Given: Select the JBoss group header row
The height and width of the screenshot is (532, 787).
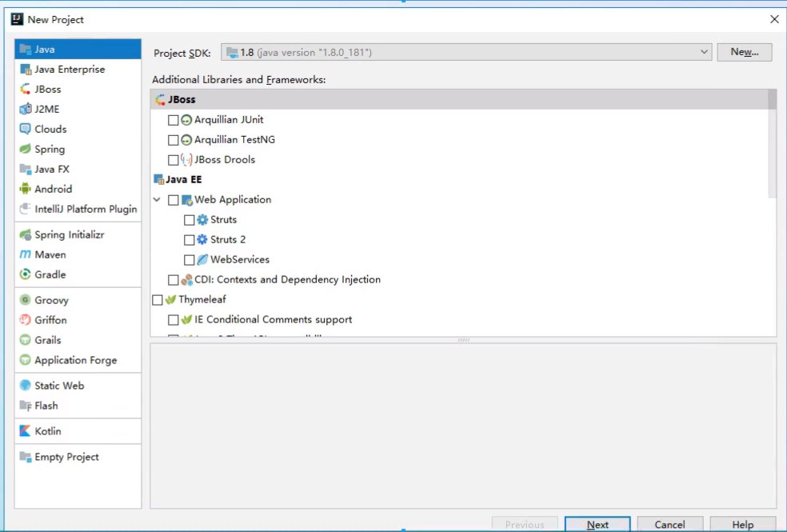Looking at the screenshot, I should click(459, 99).
